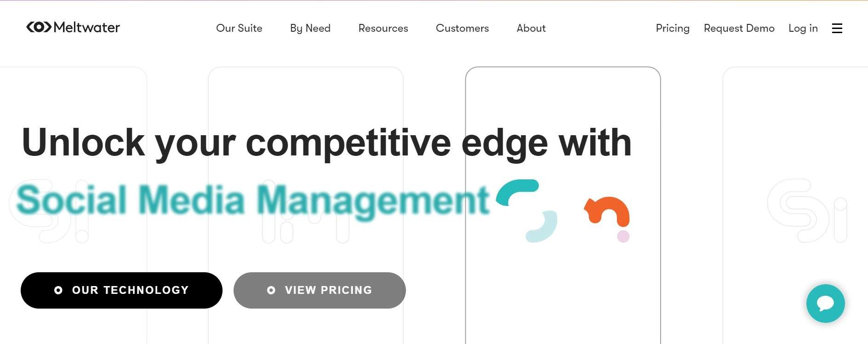Screen dimensions: 868x344
Task: Click the Meltwater eye logo icon
Action: pos(39,27)
